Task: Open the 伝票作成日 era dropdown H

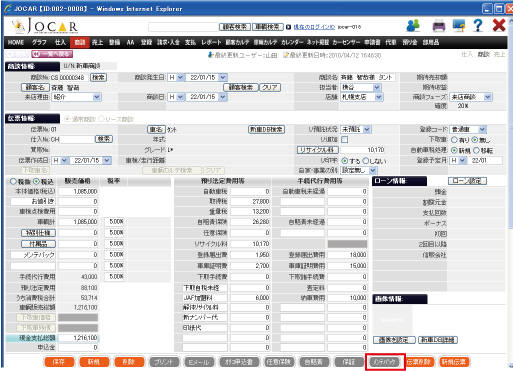Action: (60, 161)
